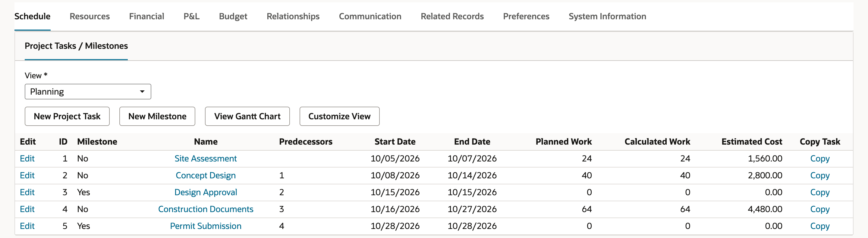
Task: Click the 4,480.00 estimated cost cell
Action: [765, 209]
